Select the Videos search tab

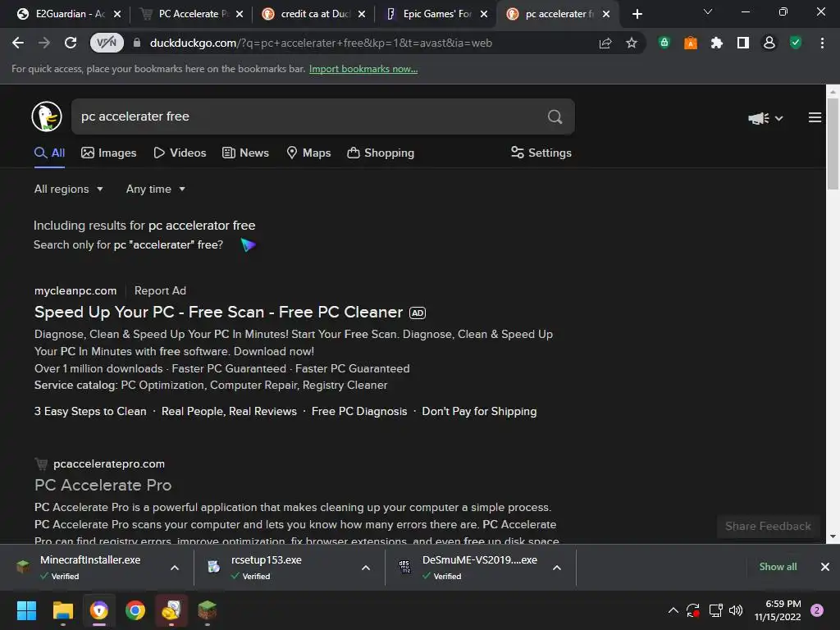(180, 153)
